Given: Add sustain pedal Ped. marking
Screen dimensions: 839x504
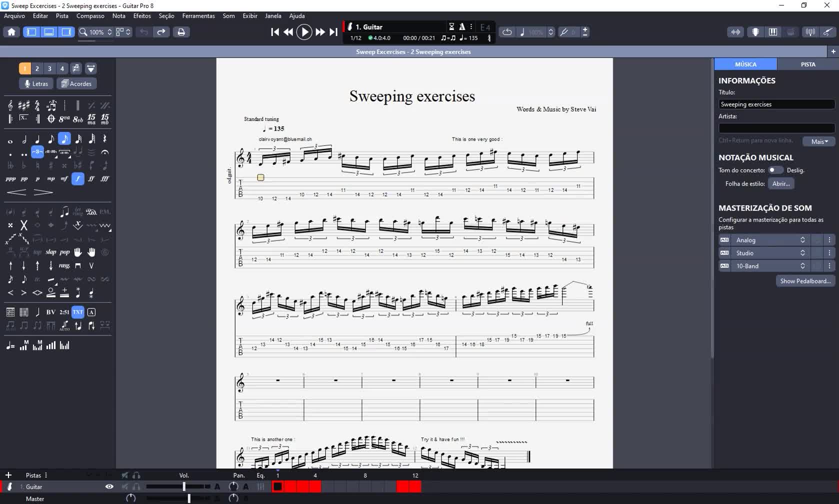Looking at the screenshot, I should click(x=91, y=212).
